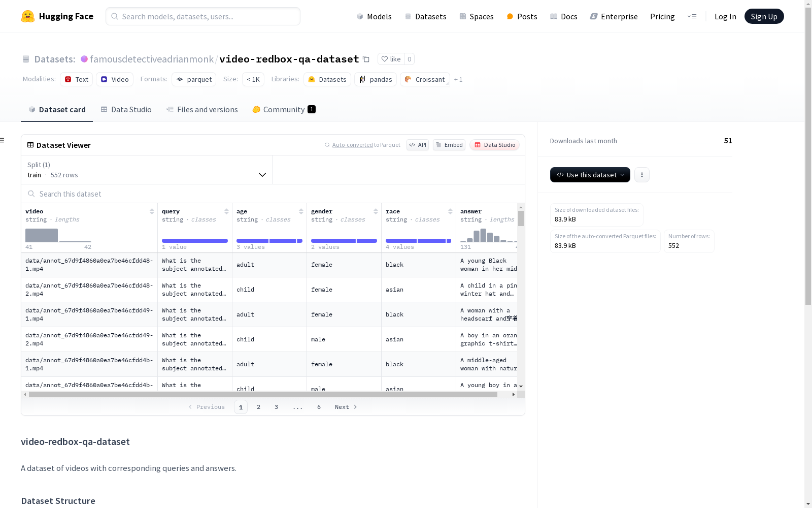Sort the video column
The height and width of the screenshot is (508, 812).
coord(152,211)
